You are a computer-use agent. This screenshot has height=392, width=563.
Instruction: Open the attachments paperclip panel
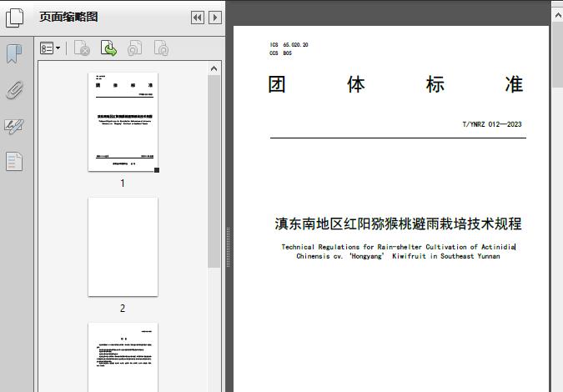[x=15, y=90]
